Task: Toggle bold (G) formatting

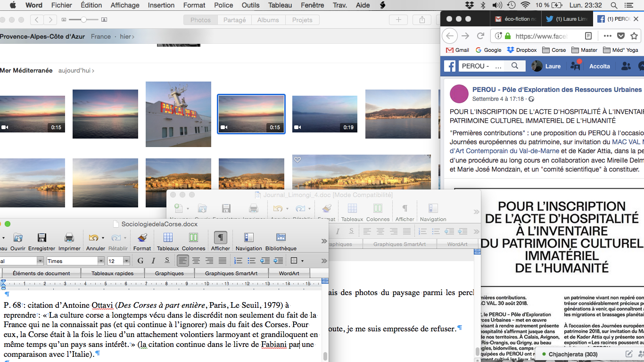Action: (140, 261)
